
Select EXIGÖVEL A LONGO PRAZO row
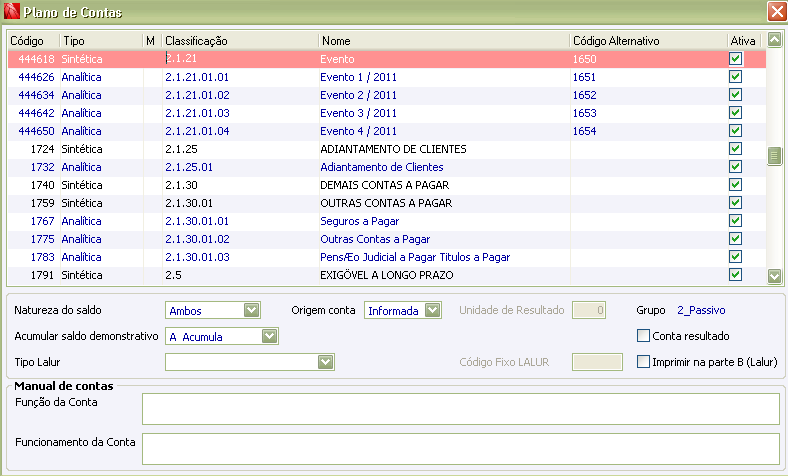coord(387,275)
